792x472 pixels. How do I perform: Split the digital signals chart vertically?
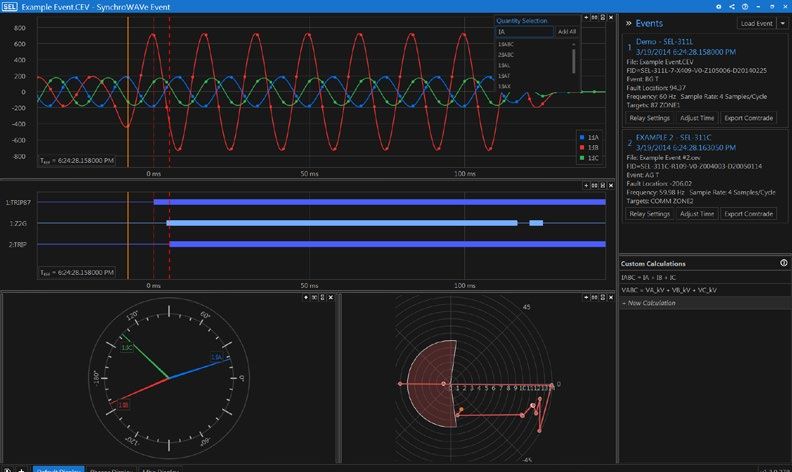pyautogui.click(x=603, y=185)
